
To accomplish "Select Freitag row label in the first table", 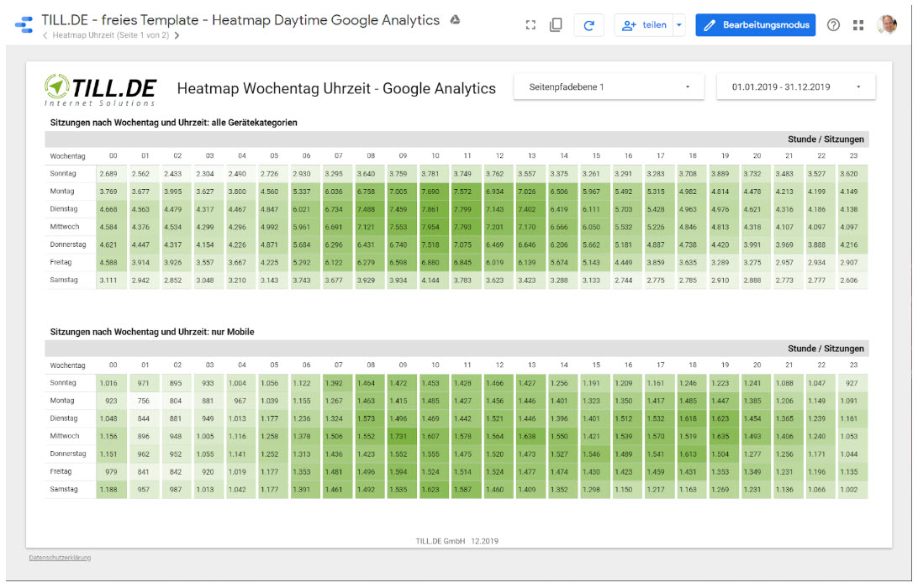I will pyautogui.click(x=61, y=262).
